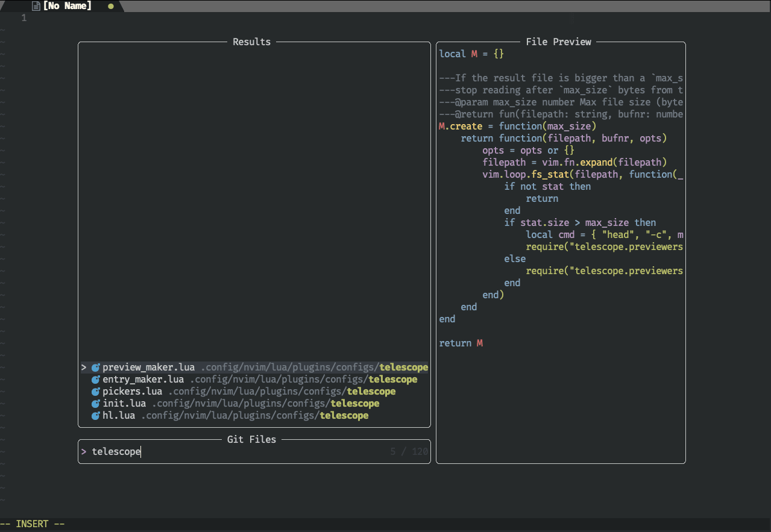Click the folder path next to hl.lua

coord(255,416)
